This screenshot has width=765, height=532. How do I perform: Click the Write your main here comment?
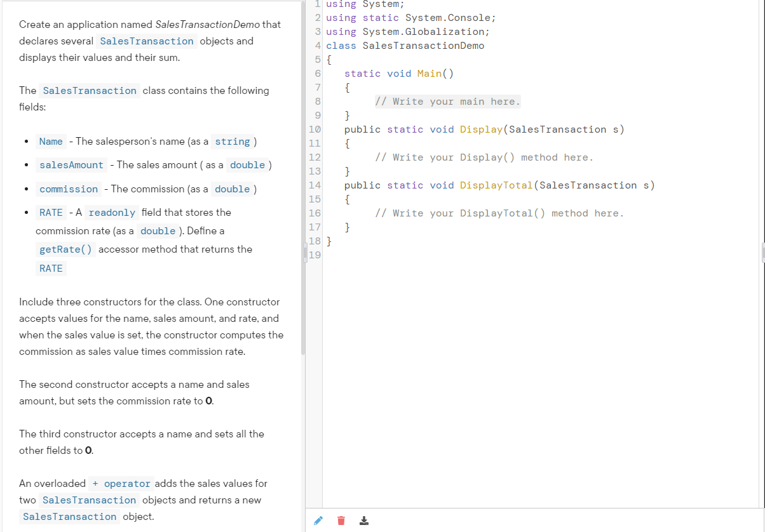(x=448, y=101)
